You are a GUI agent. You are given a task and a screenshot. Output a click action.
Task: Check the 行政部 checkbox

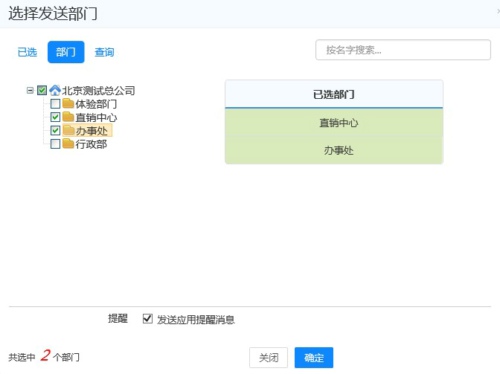55,144
